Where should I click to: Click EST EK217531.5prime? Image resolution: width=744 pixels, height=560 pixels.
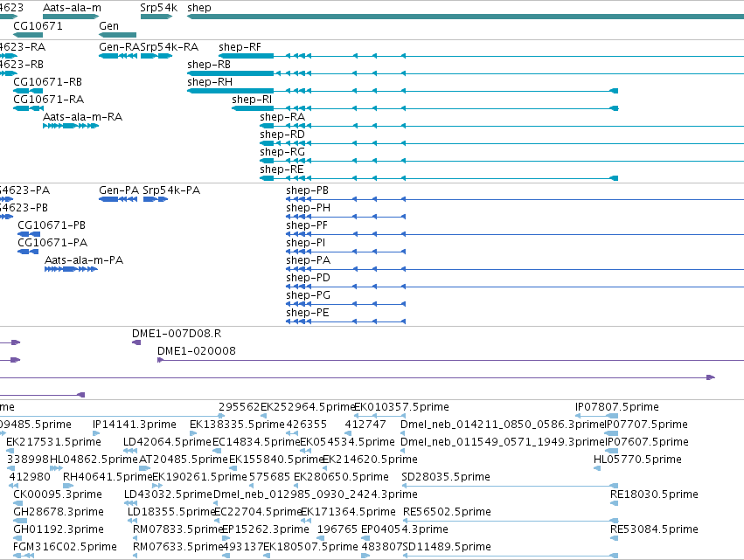53,442
